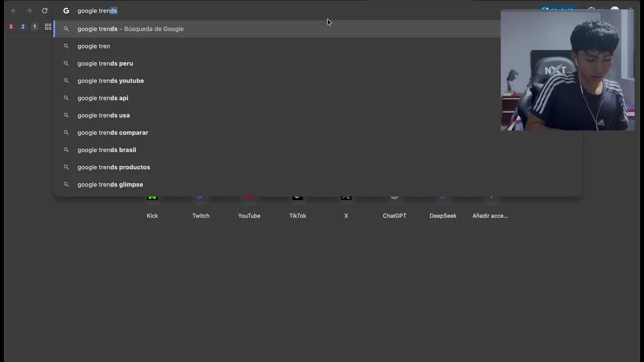This screenshot has height=362, width=644.
Task: Click the browser forward arrow
Action: (x=29, y=11)
